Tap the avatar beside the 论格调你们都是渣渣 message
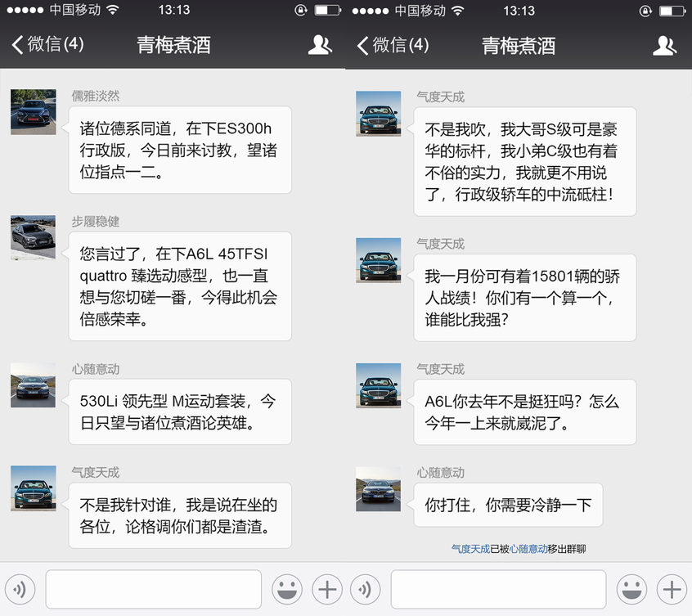692x616 pixels. (x=33, y=488)
